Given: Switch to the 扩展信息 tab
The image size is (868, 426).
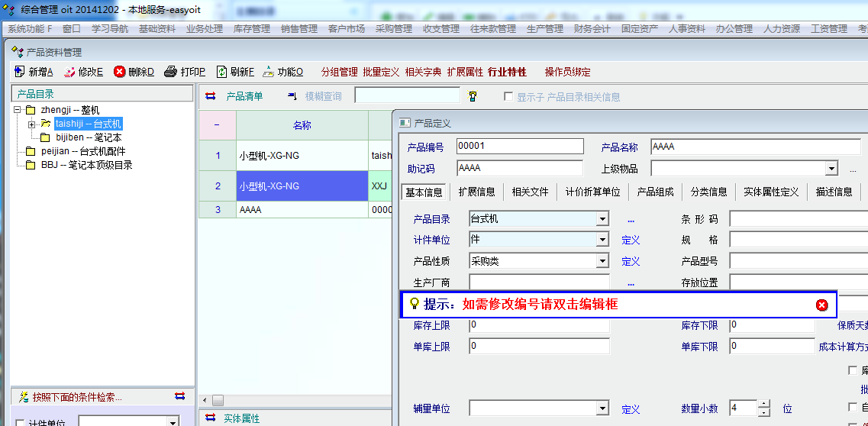Looking at the screenshot, I should tap(476, 192).
